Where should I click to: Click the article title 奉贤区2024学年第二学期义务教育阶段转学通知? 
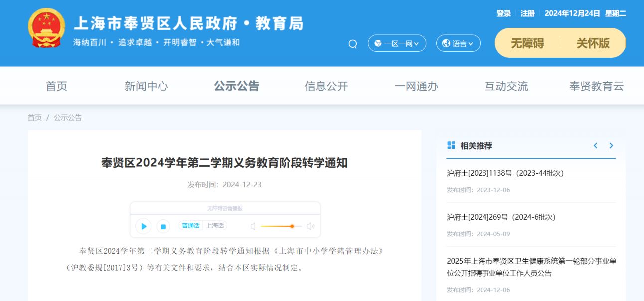[x=225, y=163]
